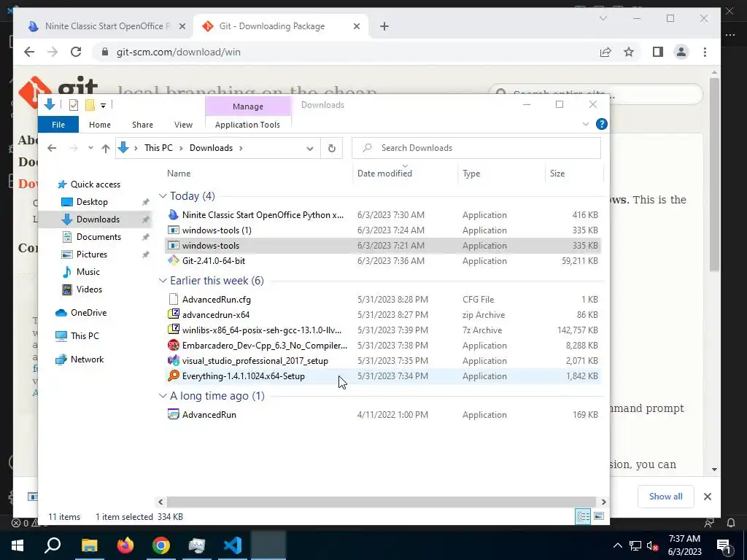Click the Properties quick access toolbar icon
747x560 pixels.
pyautogui.click(x=74, y=105)
